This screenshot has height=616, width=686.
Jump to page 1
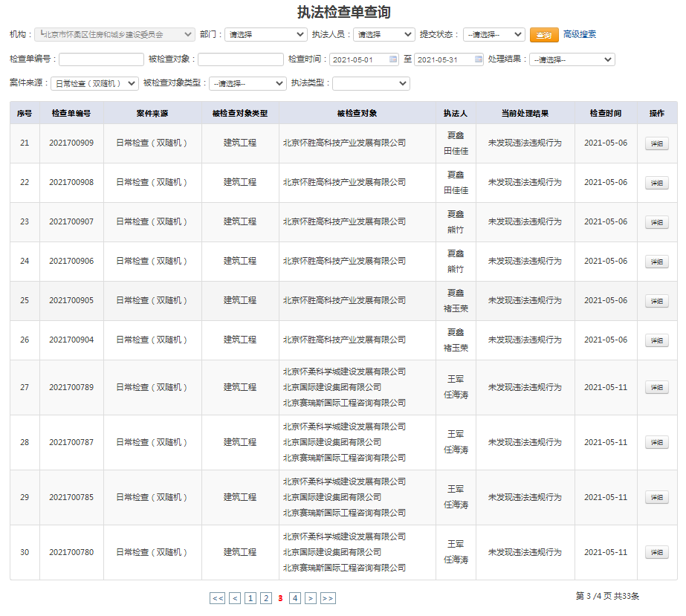[x=250, y=598]
